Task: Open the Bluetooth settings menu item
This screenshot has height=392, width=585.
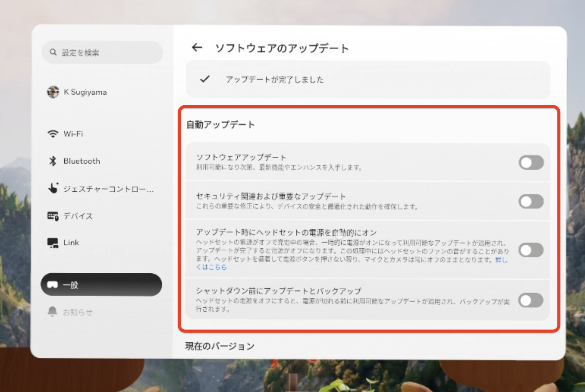Action: tap(101, 161)
